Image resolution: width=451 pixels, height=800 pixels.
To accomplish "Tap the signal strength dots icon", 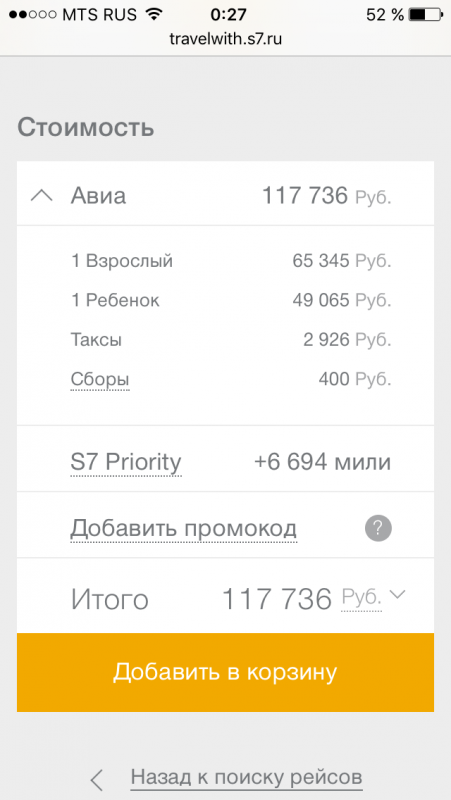I will click(x=33, y=15).
